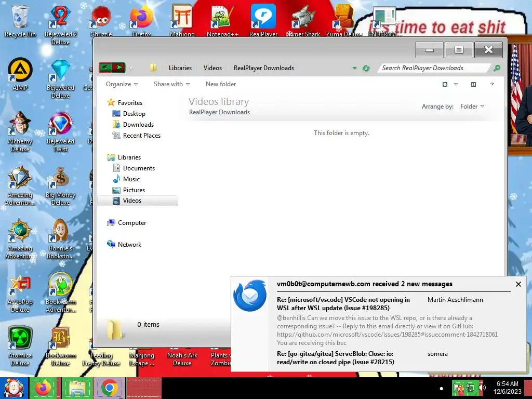Viewport: 532px width, 399px height.
Task: Select the Videos library item
Action: (x=137, y=201)
